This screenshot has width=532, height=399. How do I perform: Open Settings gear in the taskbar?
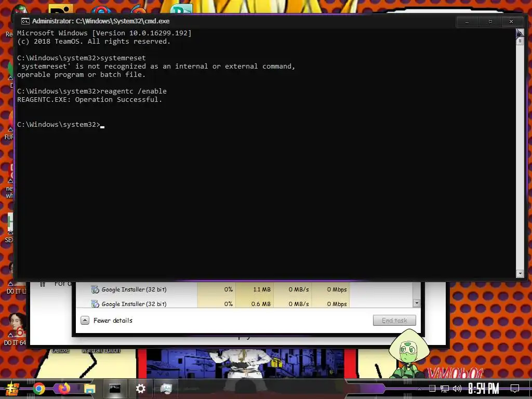pos(140,389)
